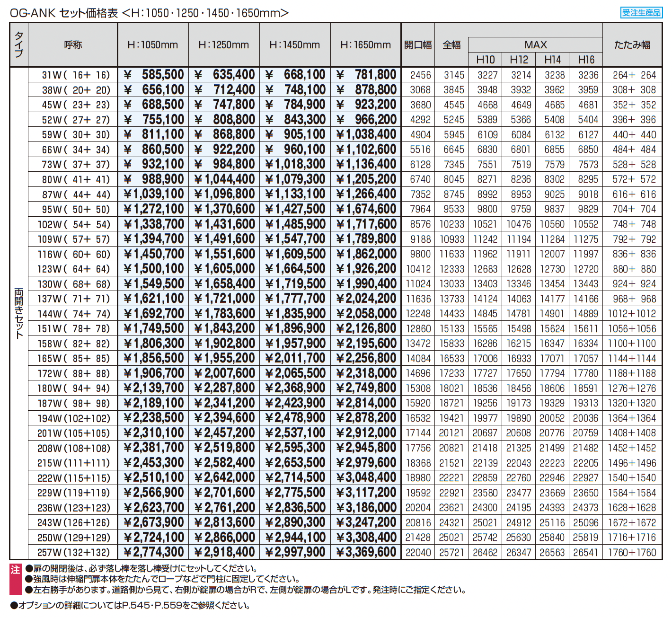
Task: Select row name 165W( 85+ 85)
Action: tap(74, 358)
